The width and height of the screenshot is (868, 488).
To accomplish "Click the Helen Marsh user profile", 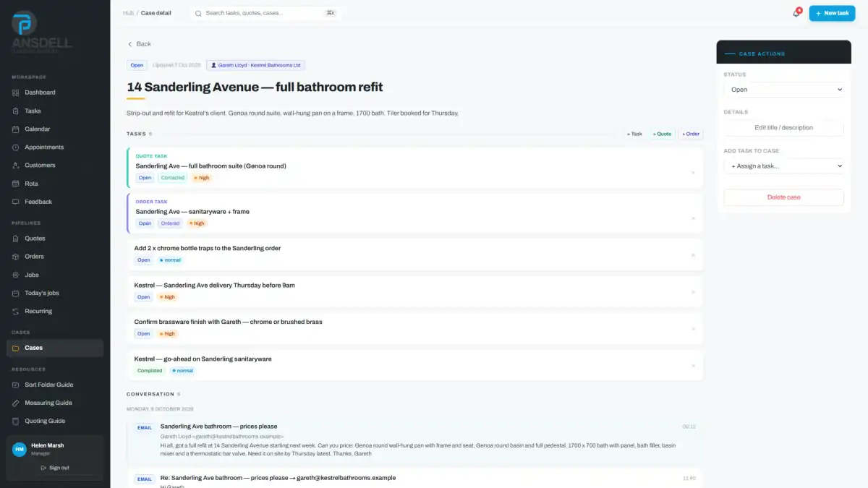I will pos(55,449).
